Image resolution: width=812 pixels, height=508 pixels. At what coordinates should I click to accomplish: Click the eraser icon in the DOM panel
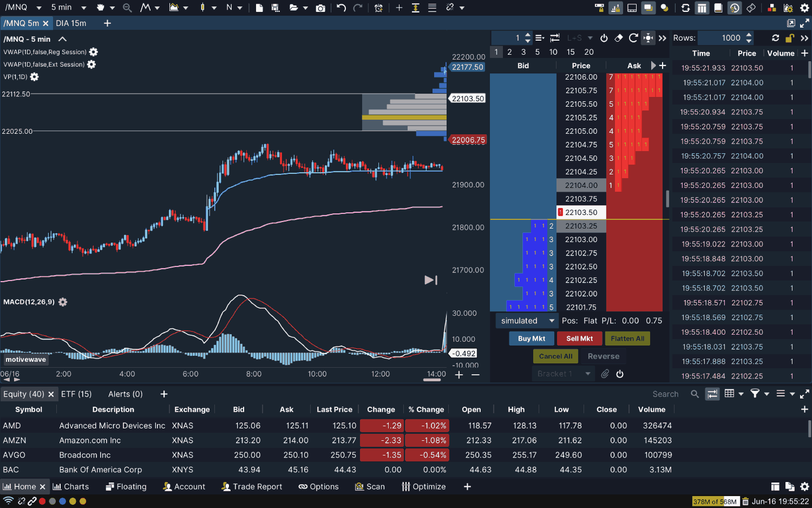point(618,38)
